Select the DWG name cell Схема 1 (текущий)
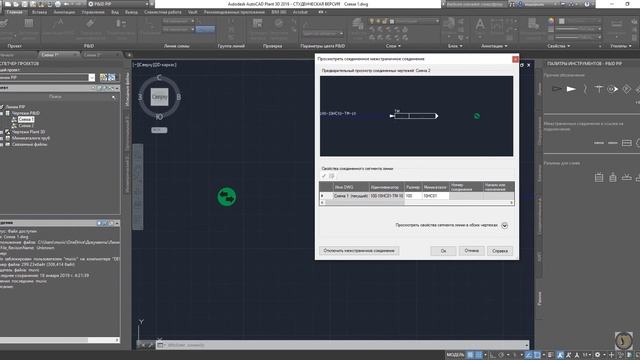The image size is (640, 360). point(351,196)
